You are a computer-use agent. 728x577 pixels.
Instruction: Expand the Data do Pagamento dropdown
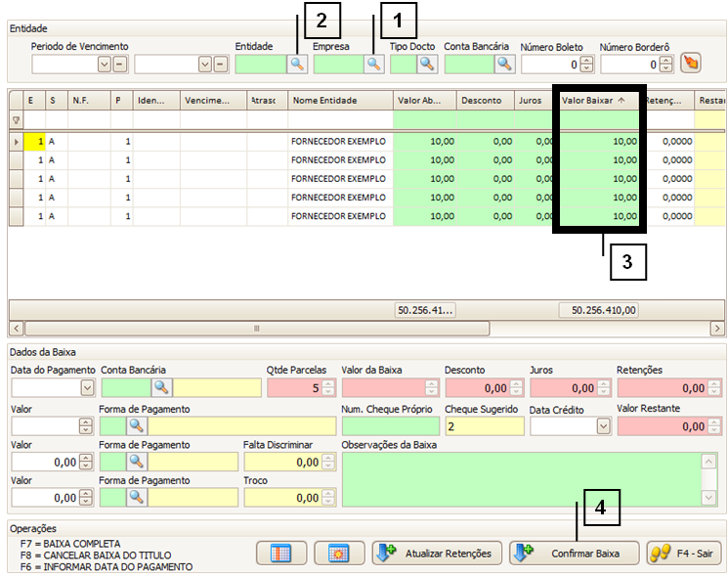tap(86, 387)
